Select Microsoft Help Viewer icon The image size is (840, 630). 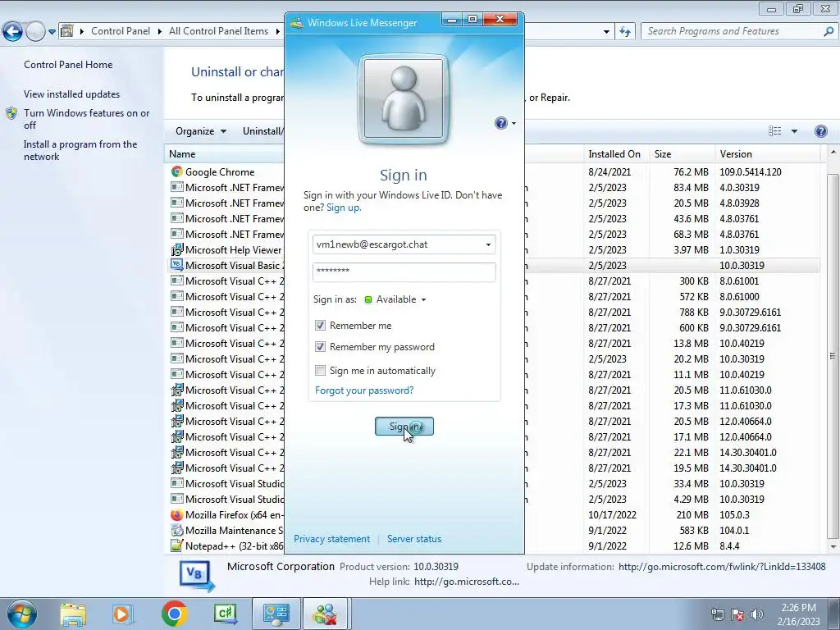click(x=177, y=249)
